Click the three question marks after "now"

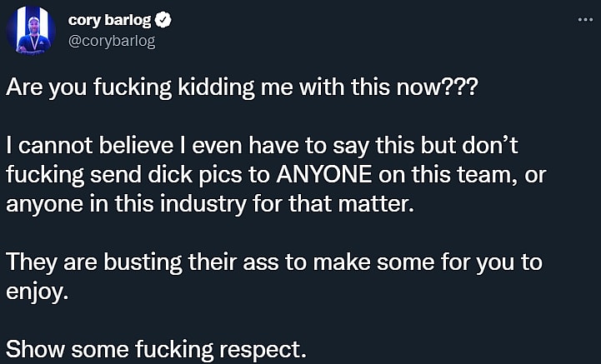coord(462,89)
